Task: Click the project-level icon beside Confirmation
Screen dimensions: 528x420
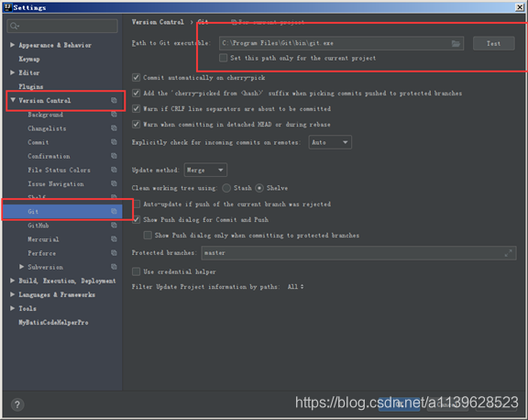Action: 115,156
